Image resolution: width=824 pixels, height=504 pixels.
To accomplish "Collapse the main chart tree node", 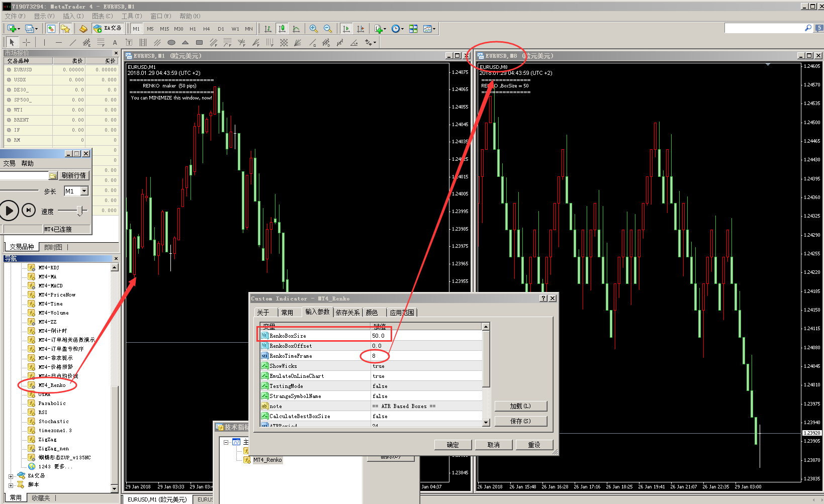I will 226,442.
